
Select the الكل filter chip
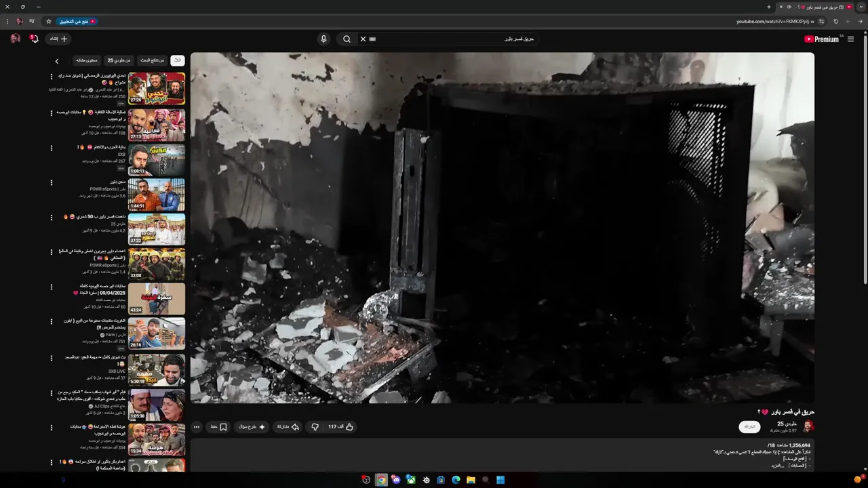click(x=178, y=60)
